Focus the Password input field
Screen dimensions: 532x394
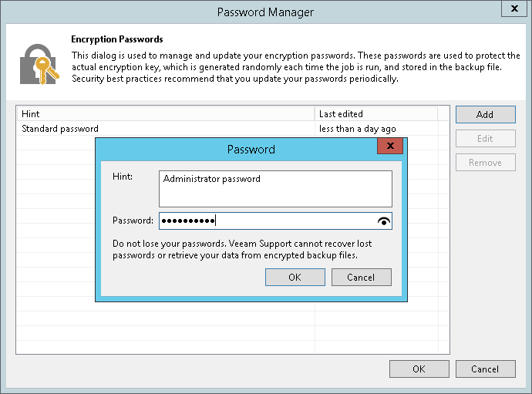pos(266,221)
